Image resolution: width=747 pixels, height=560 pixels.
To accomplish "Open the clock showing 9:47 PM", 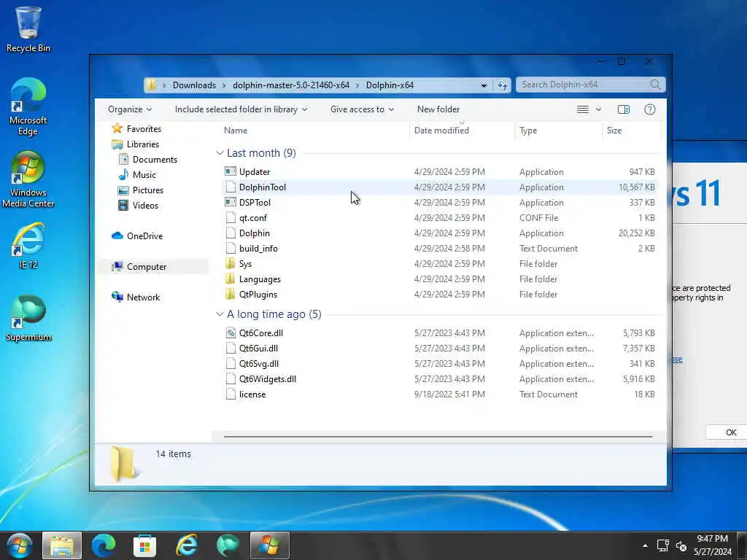I will [712, 545].
